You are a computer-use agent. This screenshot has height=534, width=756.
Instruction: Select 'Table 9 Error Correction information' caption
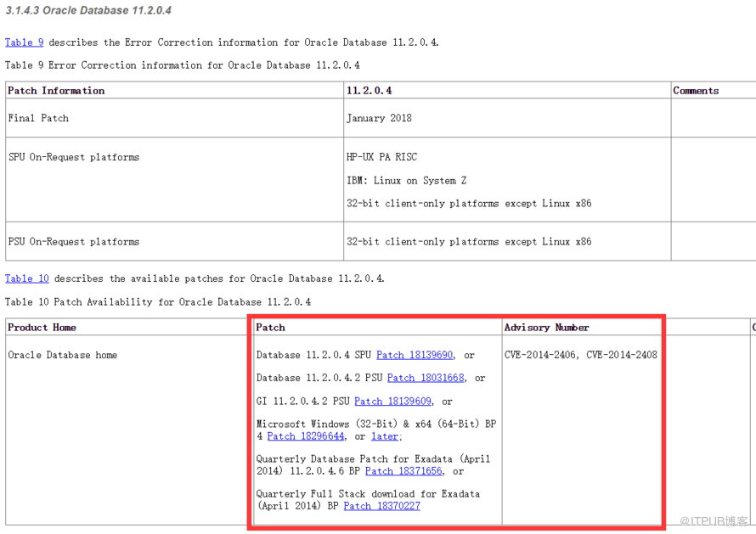tap(183, 65)
